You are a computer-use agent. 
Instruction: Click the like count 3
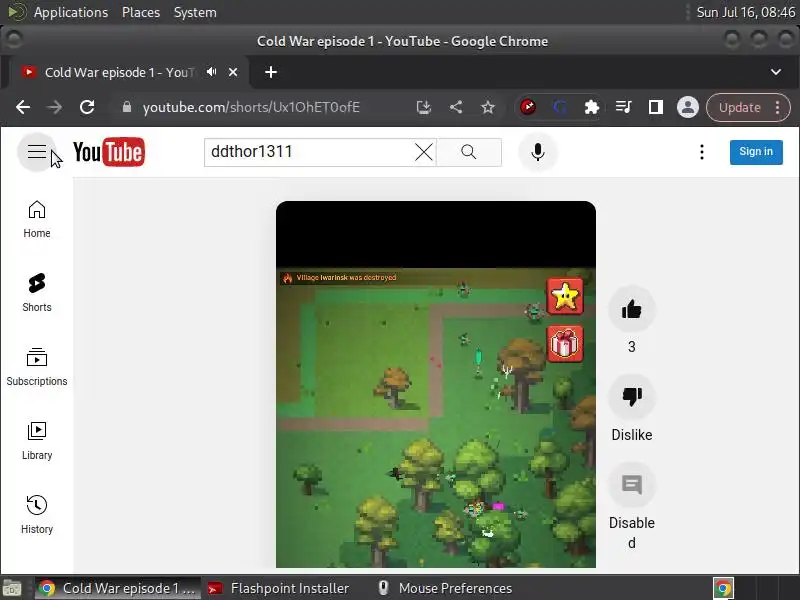point(632,347)
